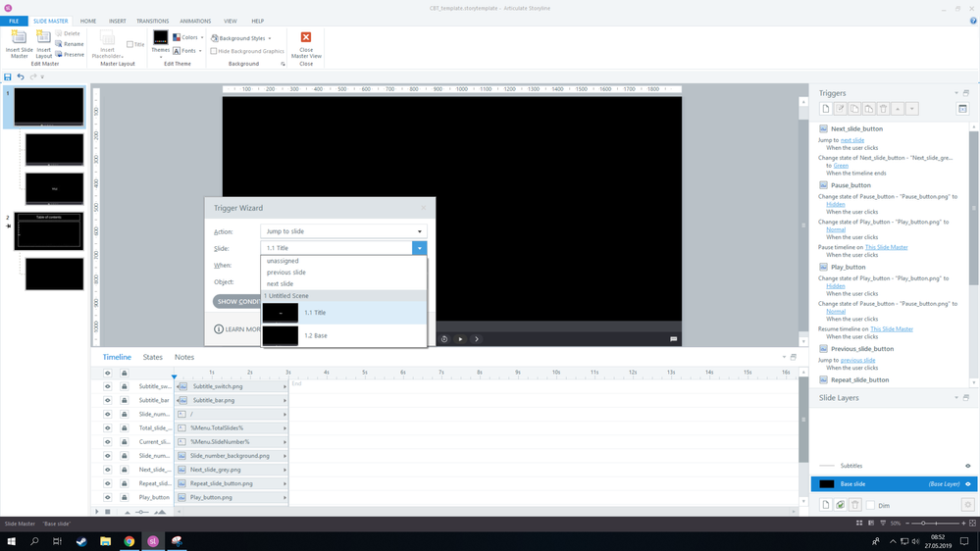Image resolution: width=980 pixels, height=551 pixels.
Task: Click the 'next slide' link under Next_slide_button
Action: pyautogui.click(x=852, y=140)
